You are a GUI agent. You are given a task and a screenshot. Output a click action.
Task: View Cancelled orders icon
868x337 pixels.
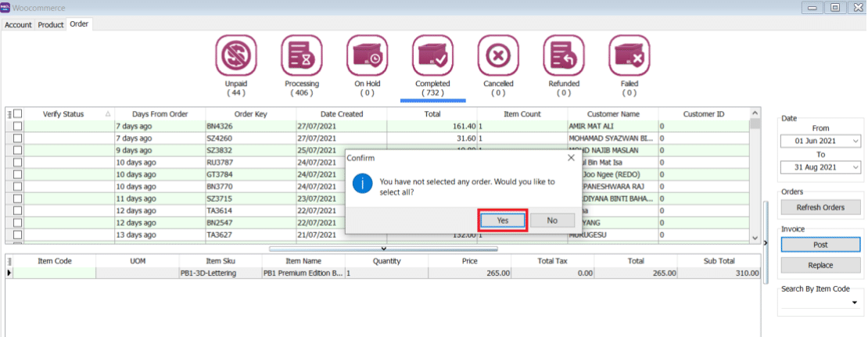click(x=498, y=56)
